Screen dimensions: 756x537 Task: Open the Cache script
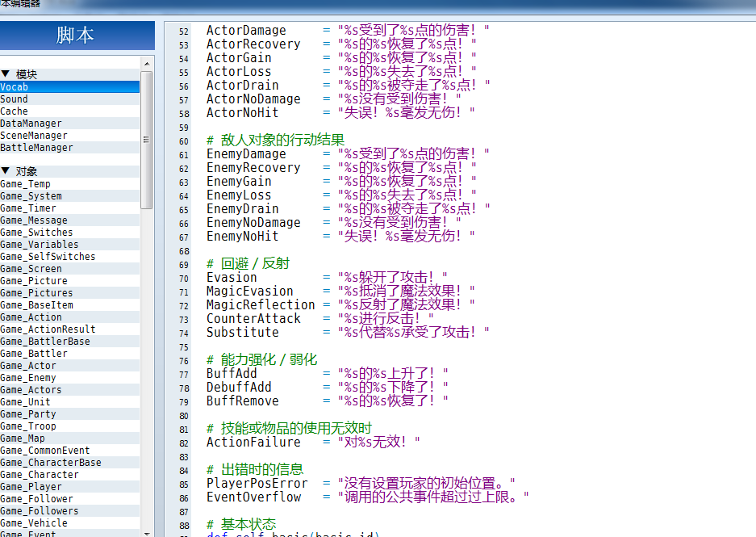(69, 111)
